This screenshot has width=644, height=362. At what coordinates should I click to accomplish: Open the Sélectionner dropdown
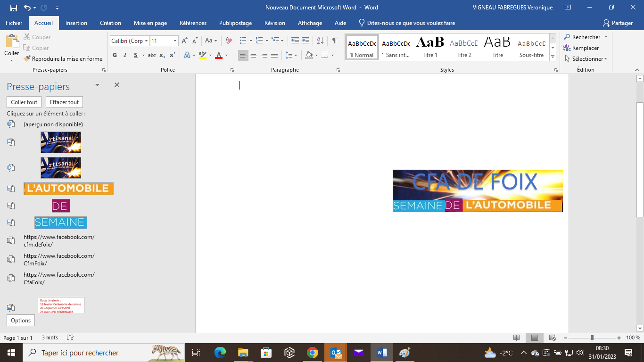586,59
